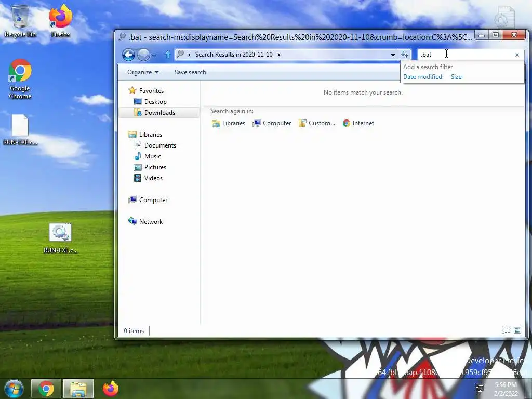532x399 pixels.
Task: Select Downloads under Favorites
Action: click(x=159, y=113)
